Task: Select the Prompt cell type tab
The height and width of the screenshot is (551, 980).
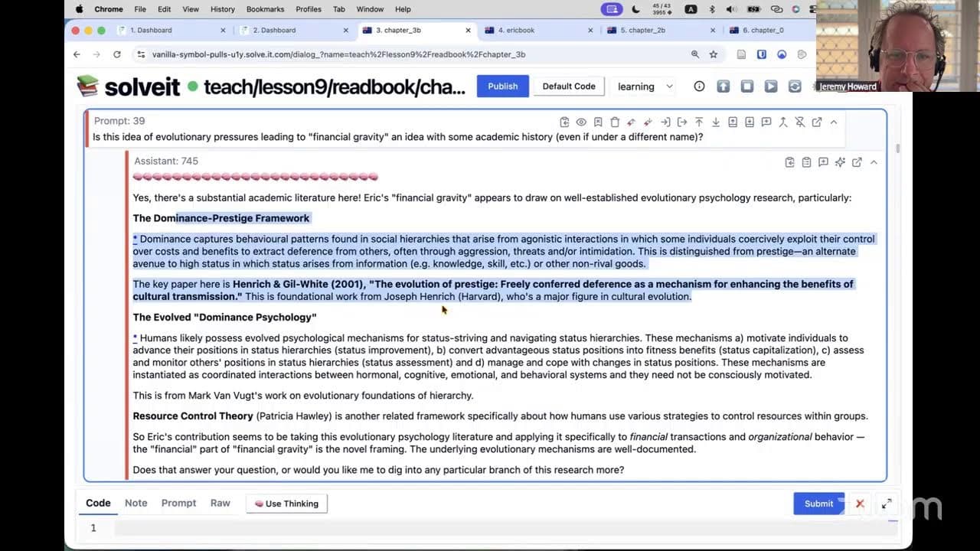Action: 179,503
